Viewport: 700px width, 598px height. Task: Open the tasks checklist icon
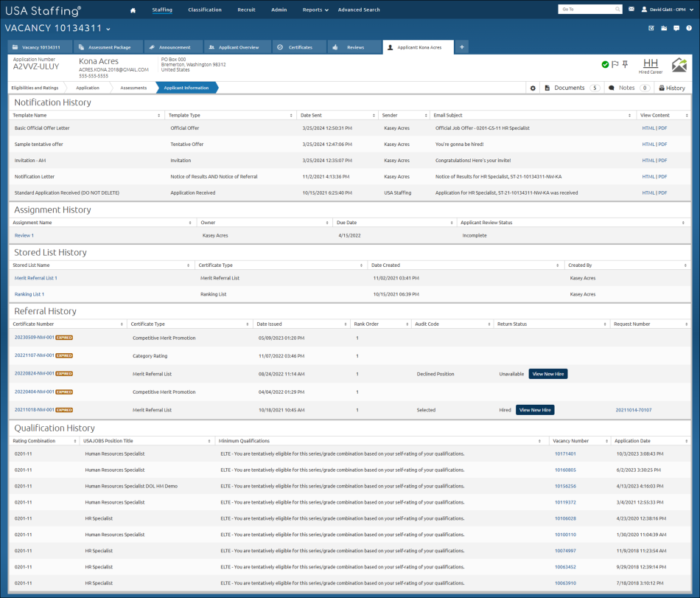(x=651, y=28)
